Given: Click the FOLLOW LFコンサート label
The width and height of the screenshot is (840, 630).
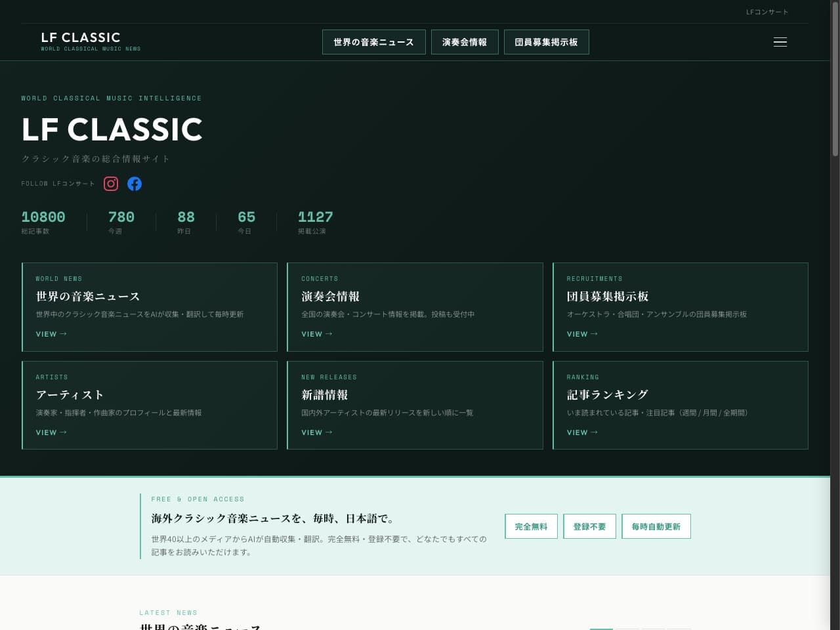Looking at the screenshot, I should click(x=58, y=184).
